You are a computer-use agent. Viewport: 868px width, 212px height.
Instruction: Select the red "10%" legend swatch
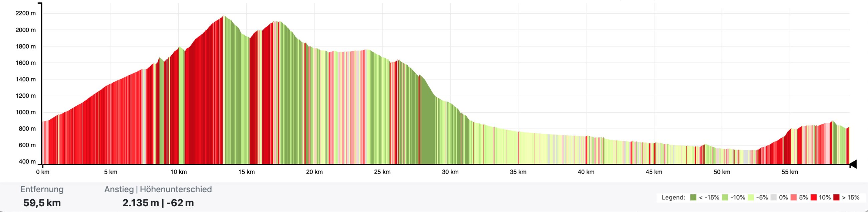[x=814, y=198]
